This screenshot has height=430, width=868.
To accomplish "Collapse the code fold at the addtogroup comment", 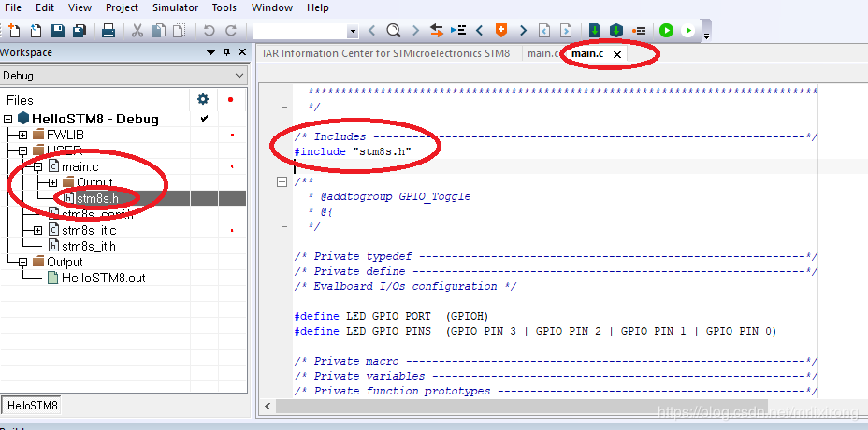I will click(282, 181).
